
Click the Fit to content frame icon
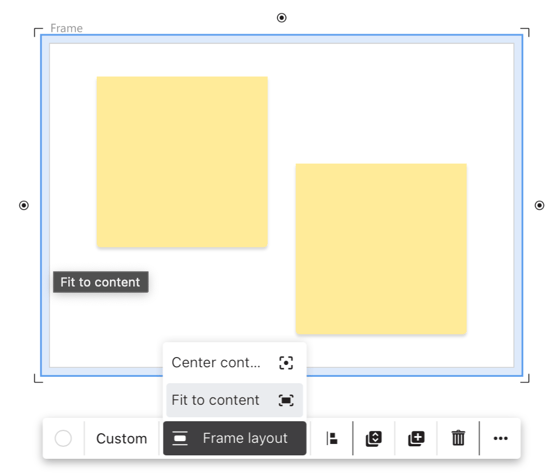point(286,400)
